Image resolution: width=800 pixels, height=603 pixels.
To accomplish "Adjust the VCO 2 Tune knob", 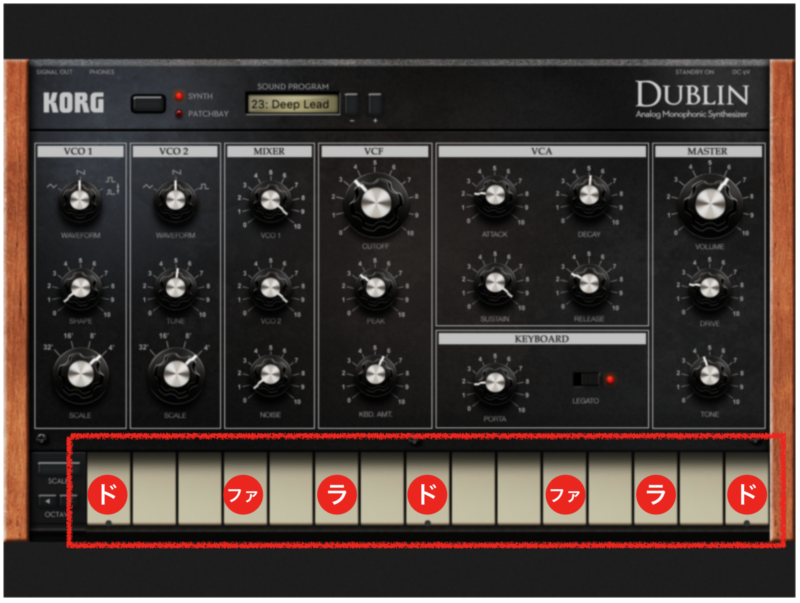I will tap(175, 288).
